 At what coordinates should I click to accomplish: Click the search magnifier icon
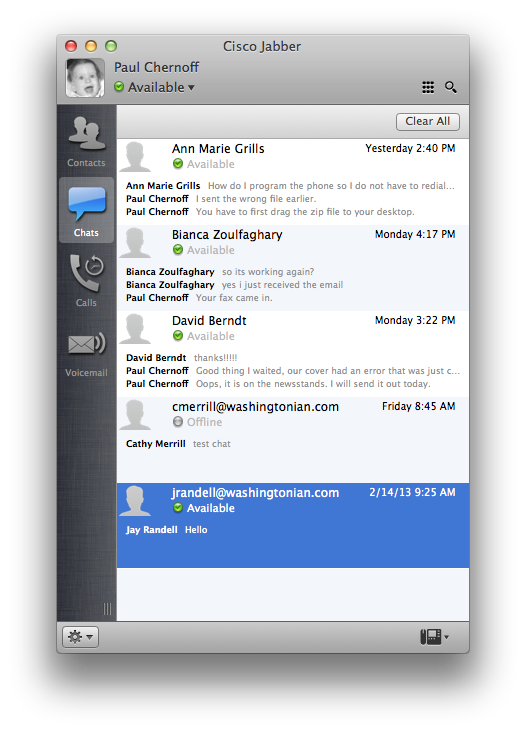450,87
